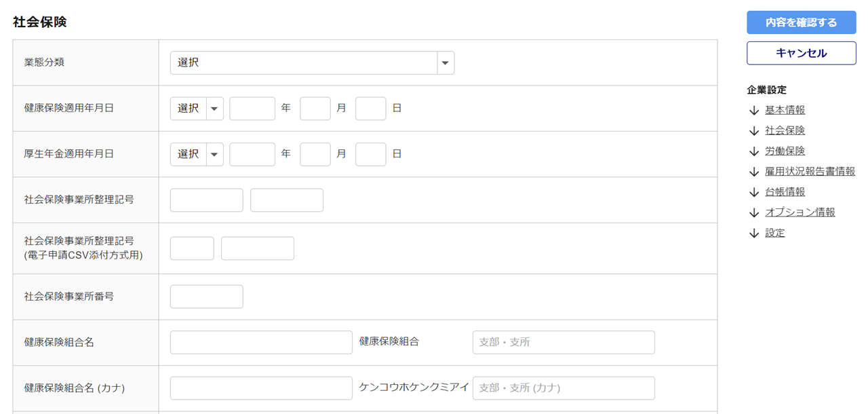Click 健康保険組合 text before 支部・支所 field
868x414 pixels.
pos(389,341)
